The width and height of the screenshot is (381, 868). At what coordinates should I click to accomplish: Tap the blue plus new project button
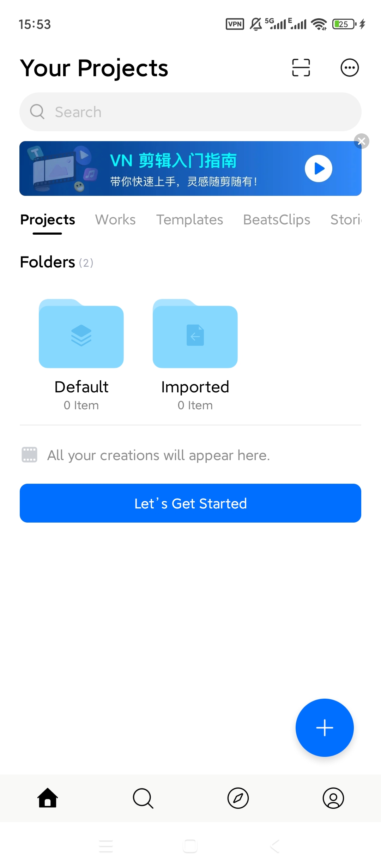click(x=324, y=728)
